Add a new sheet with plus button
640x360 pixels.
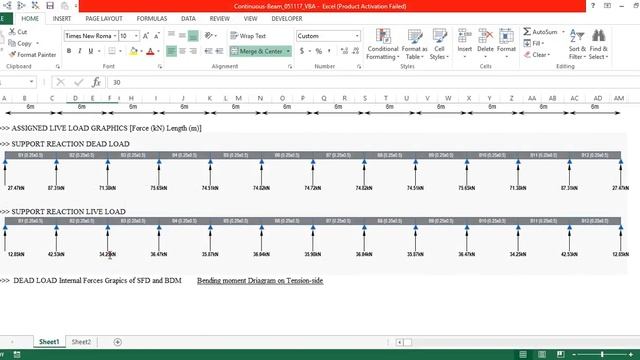tap(118, 342)
